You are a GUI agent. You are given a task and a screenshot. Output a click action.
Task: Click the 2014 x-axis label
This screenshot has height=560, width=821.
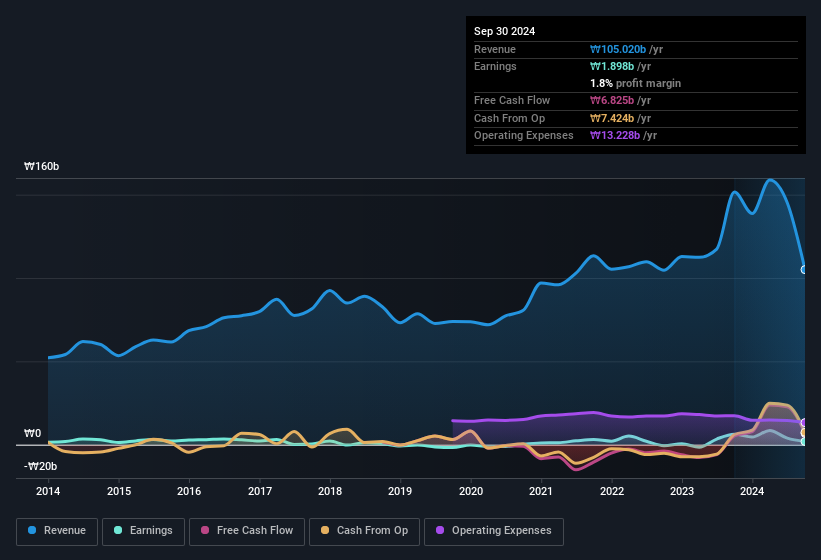48,491
